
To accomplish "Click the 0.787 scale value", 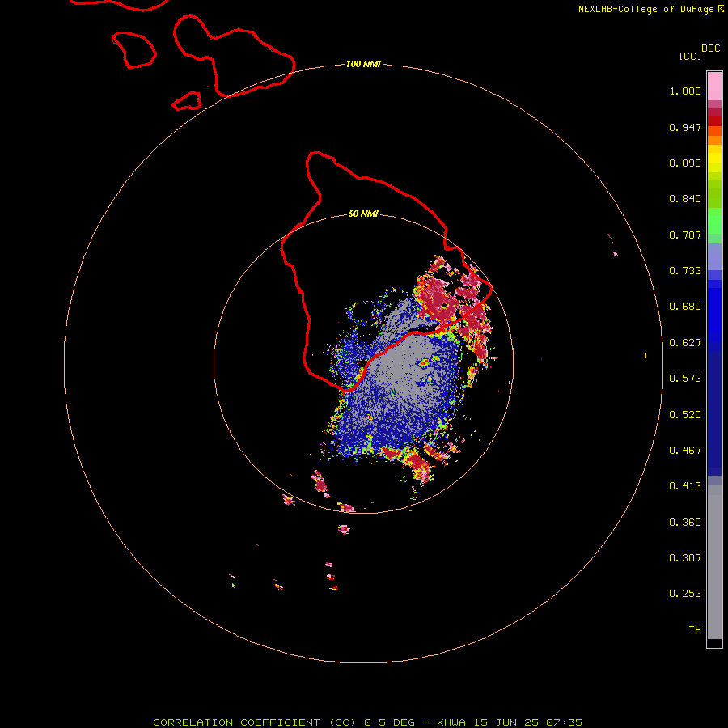I will pos(685,235).
